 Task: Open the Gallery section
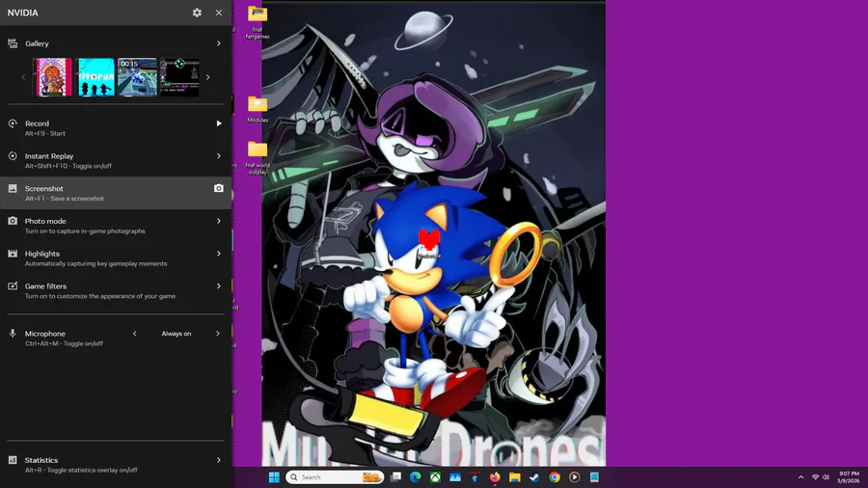115,43
